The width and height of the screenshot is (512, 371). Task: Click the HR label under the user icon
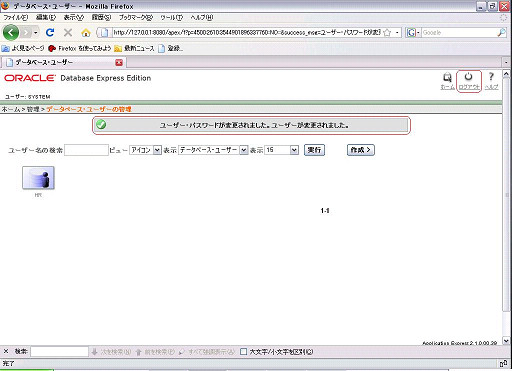tap(38, 195)
